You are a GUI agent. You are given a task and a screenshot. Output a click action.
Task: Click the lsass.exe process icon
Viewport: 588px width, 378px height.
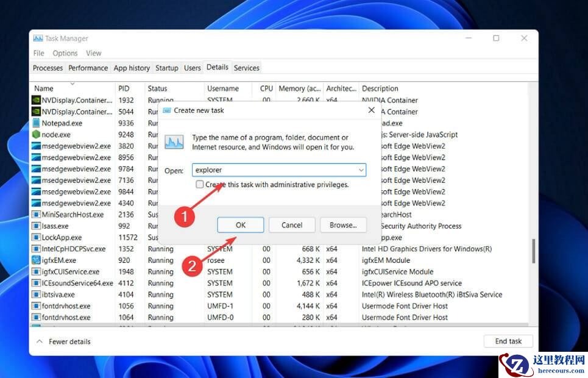pos(37,226)
